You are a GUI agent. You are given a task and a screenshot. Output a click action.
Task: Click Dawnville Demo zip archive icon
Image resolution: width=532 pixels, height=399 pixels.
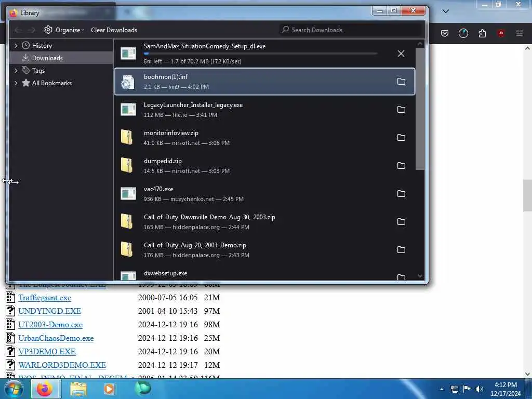pos(127,221)
